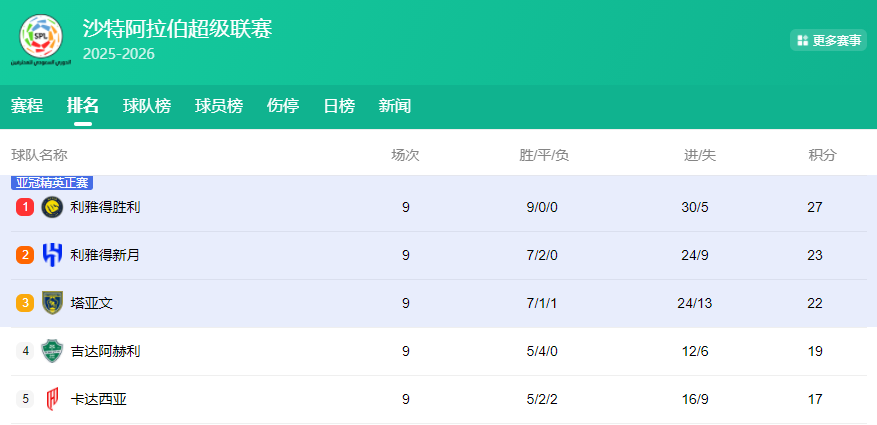This screenshot has height=425, width=877.
Task: Click the rank 1 red badge
Action: 25,207
